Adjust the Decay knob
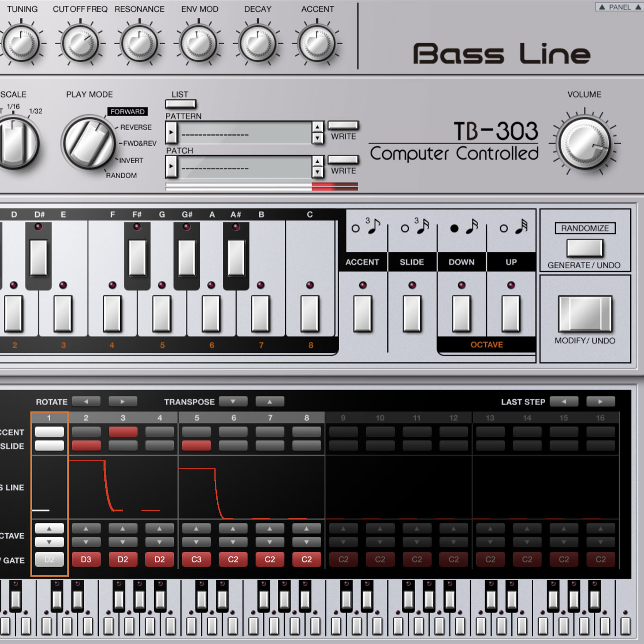Screen dimensions: 644x644 [x=258, y=43]
